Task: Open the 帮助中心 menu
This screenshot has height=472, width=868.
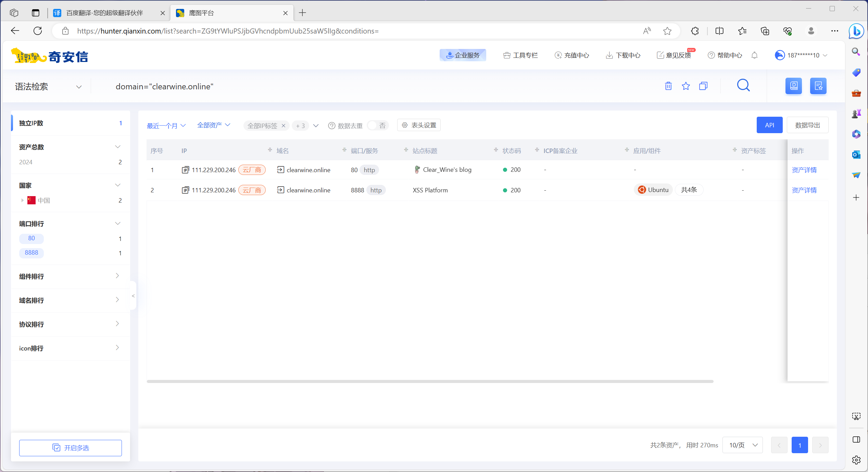Action: [x=725, y=55]
